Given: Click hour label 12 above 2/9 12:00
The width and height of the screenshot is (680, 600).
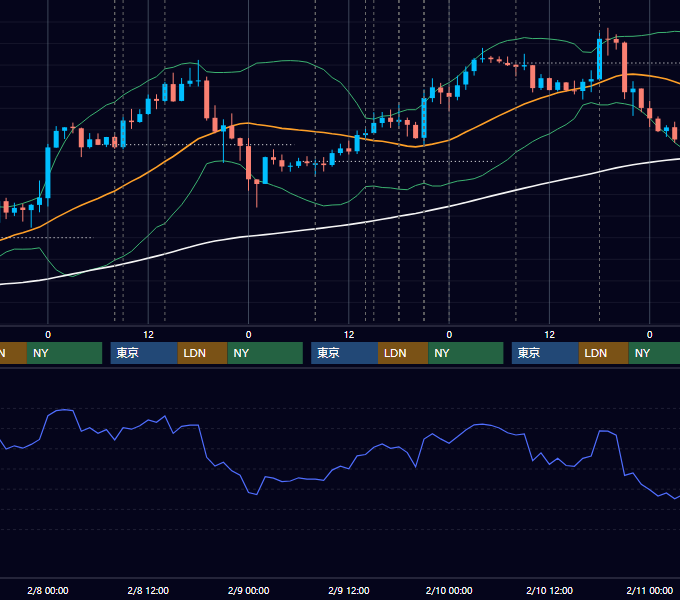Looking at the screenshot, I should [x=349, y=335].
